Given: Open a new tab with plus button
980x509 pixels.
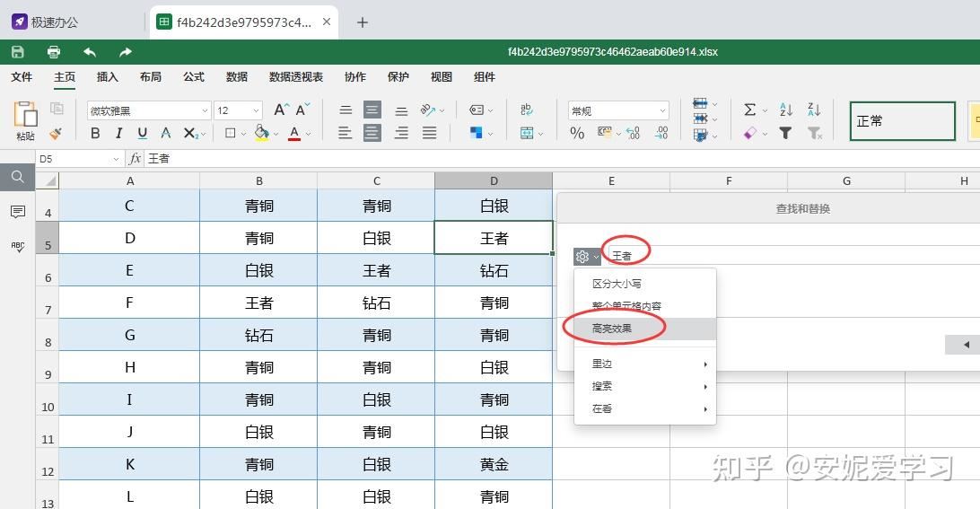Looking at the screenshot, I should (362, 22).
